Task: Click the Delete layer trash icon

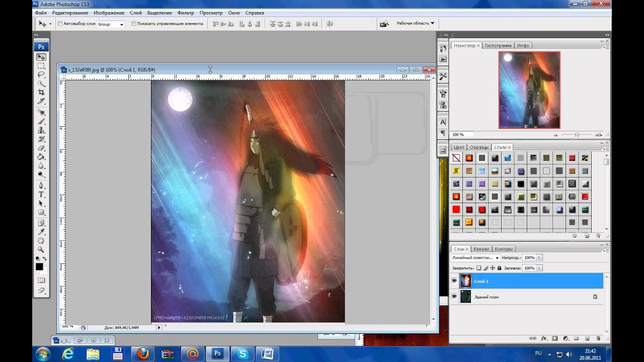Action: click(598, 338)
